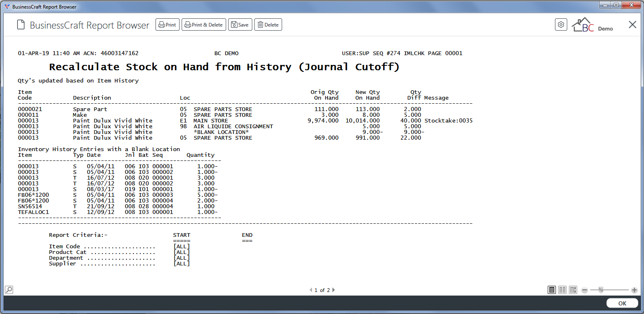
Task: Click Product Cat criteria label
Action: click(68, 252)
